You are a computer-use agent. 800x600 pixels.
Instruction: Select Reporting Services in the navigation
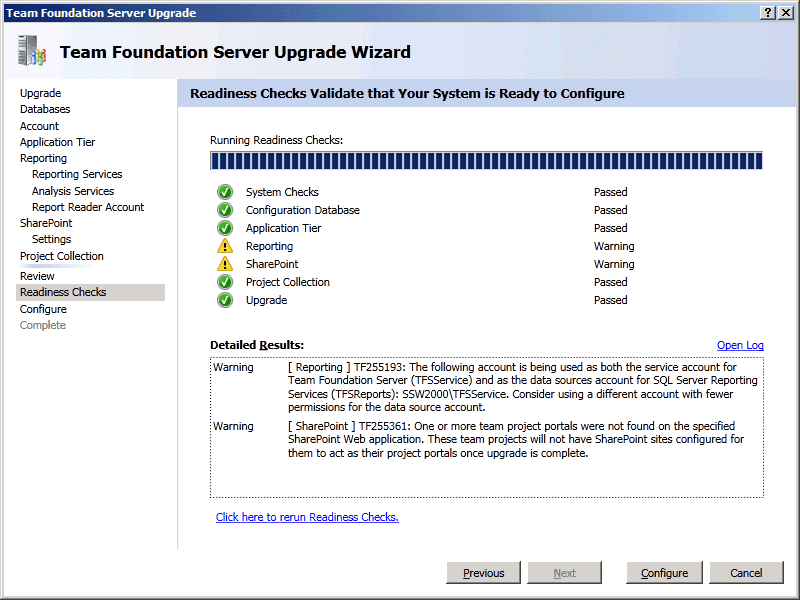point(77,174)
